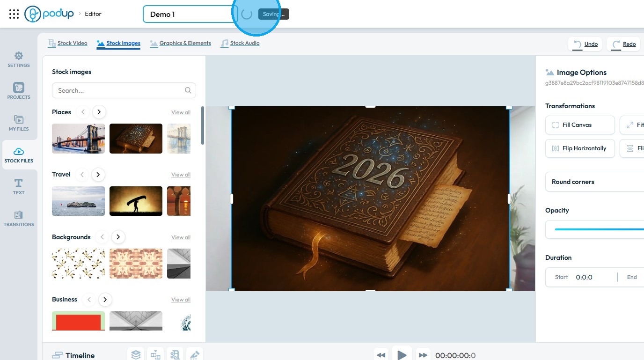Search stock images in the search box
Viewport: 644px width, 360px height.
(124, 90)
